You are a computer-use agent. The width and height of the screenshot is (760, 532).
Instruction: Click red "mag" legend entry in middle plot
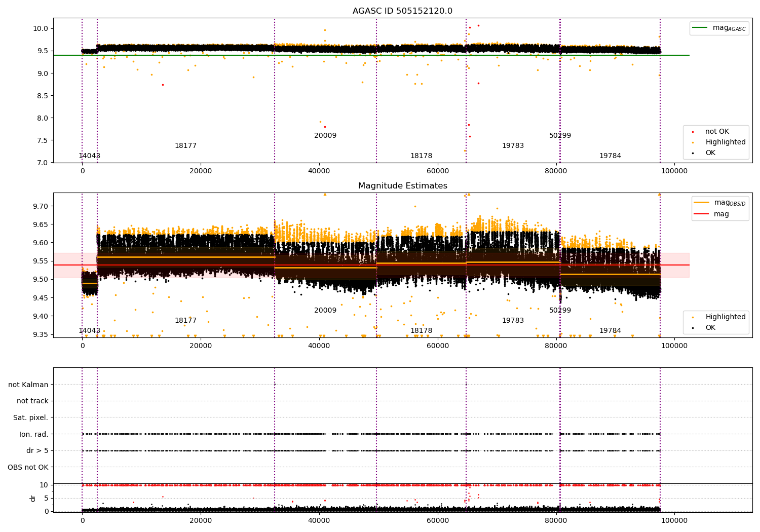[x=721, y=214]
